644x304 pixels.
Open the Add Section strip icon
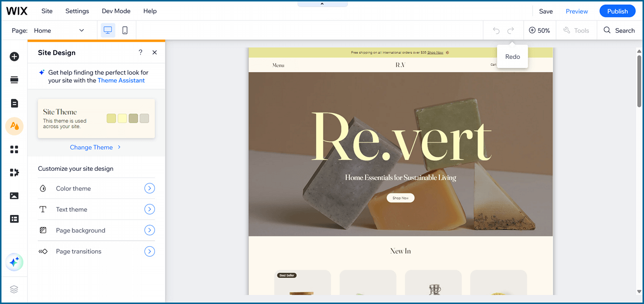click(14, 80)
